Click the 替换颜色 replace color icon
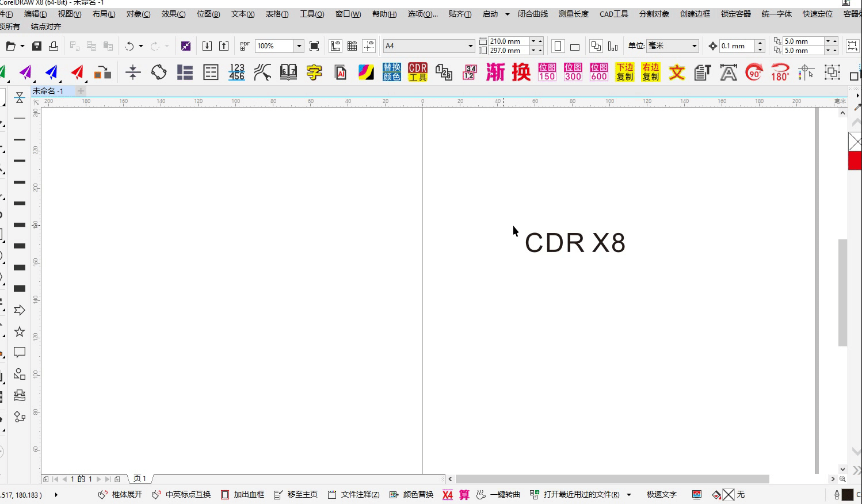 (x=392, y=72)
